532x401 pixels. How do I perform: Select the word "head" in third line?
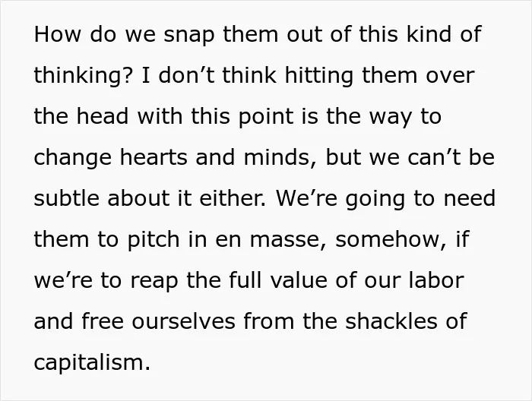click(x=103, y=116)
